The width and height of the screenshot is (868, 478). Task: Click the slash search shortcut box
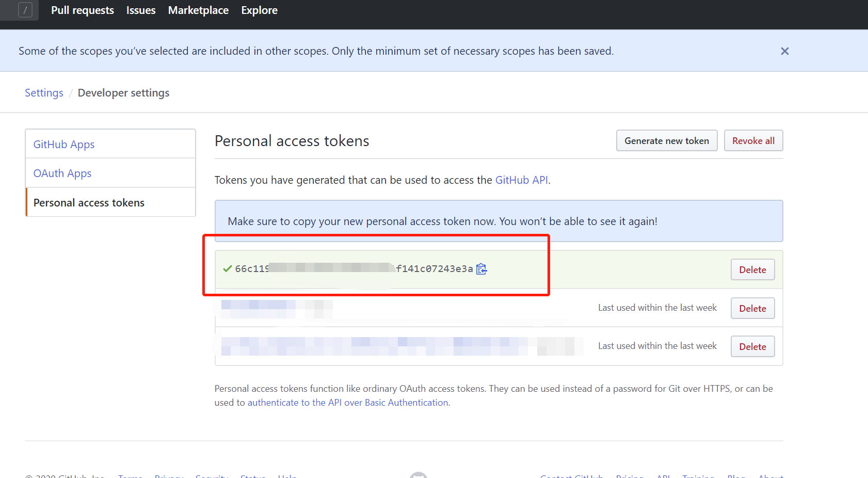click(25, 10)
